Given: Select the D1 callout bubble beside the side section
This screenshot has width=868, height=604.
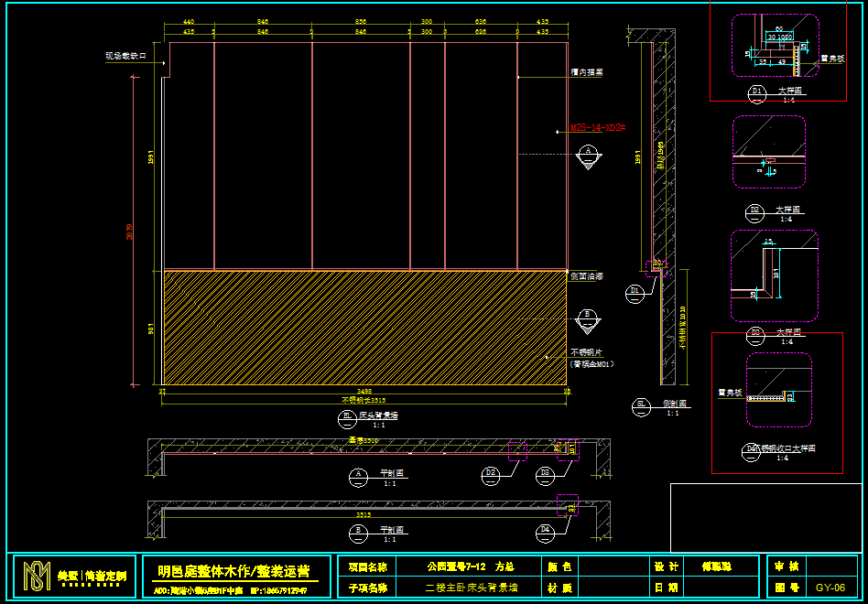Looking at the screenshot, I should pyautogui.click(x=636, y=292).
